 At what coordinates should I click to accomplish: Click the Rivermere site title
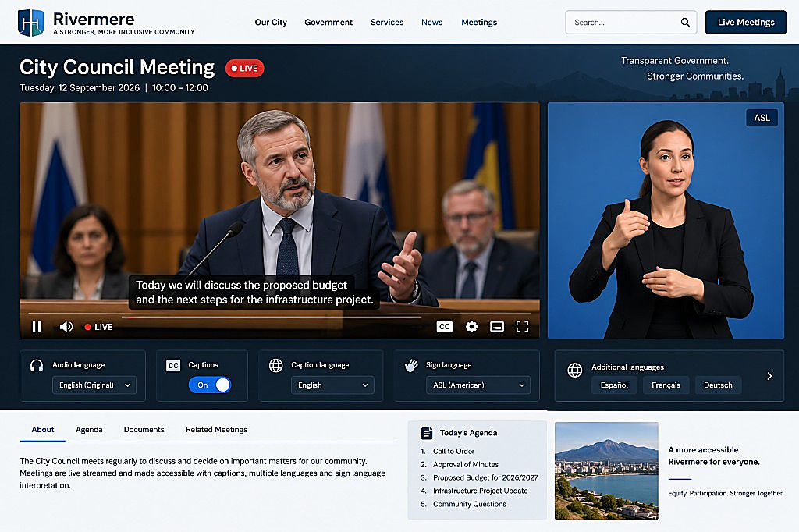coord(94,20)
